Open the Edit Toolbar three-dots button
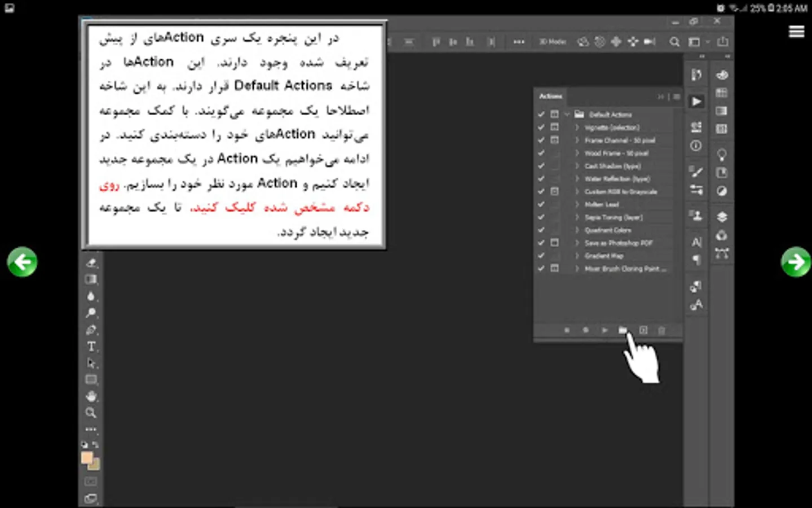The height and width of the screenshot is (508, 812). [91, 430]
